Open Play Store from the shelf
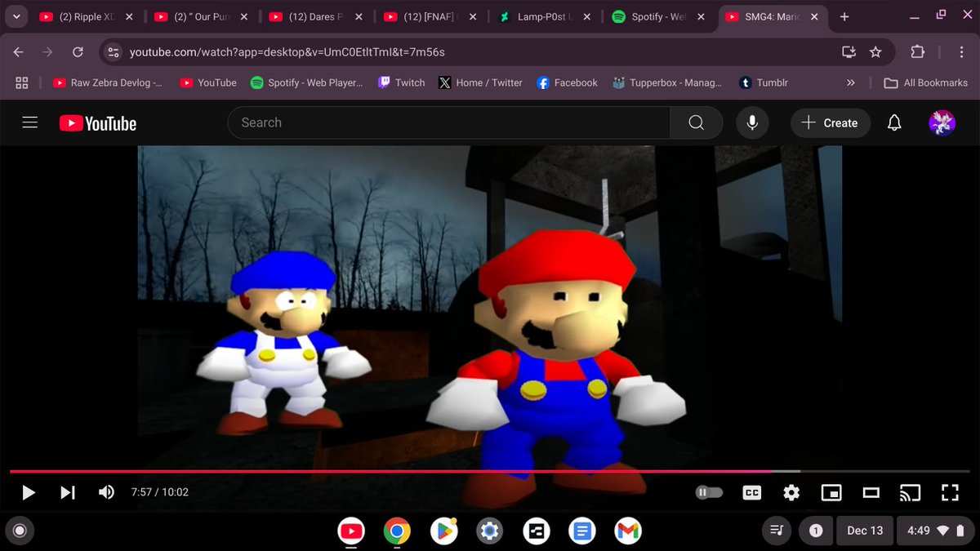Image resolution: width=980 pixels, height=551 pixels. click(443, 531)
